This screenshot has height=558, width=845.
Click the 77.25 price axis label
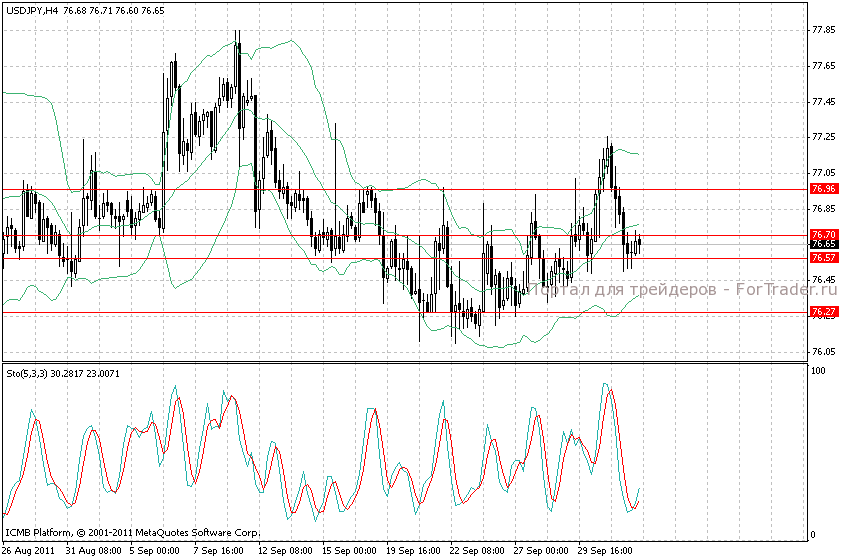823,137
